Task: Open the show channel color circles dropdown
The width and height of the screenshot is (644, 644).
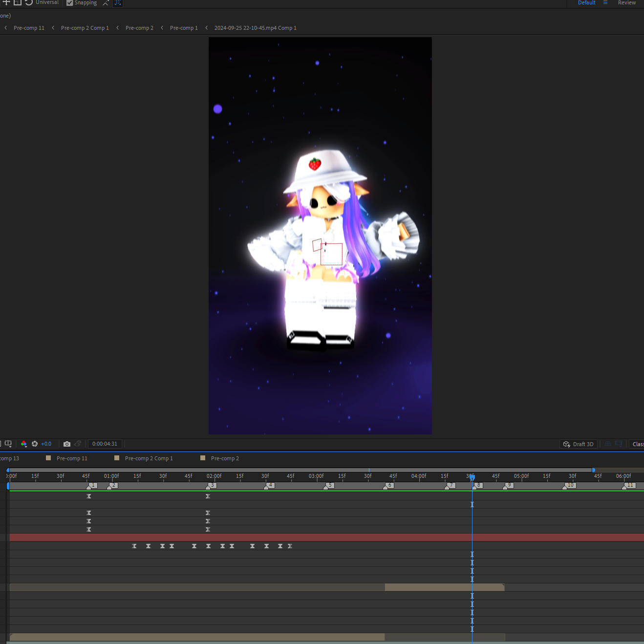Action: pos(24,444)
